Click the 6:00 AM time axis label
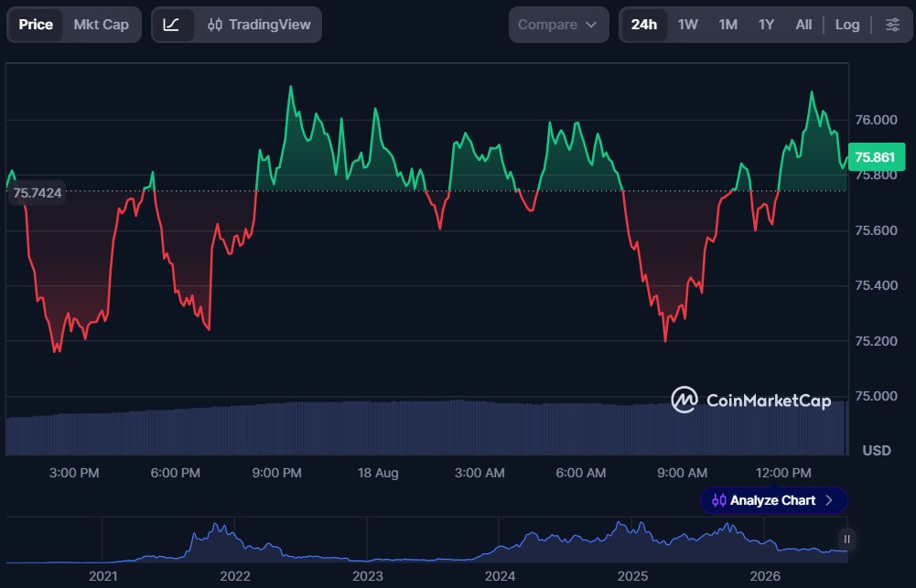This screenshot has height=588, width=916. pyautogui.click(x=581, y=473)
